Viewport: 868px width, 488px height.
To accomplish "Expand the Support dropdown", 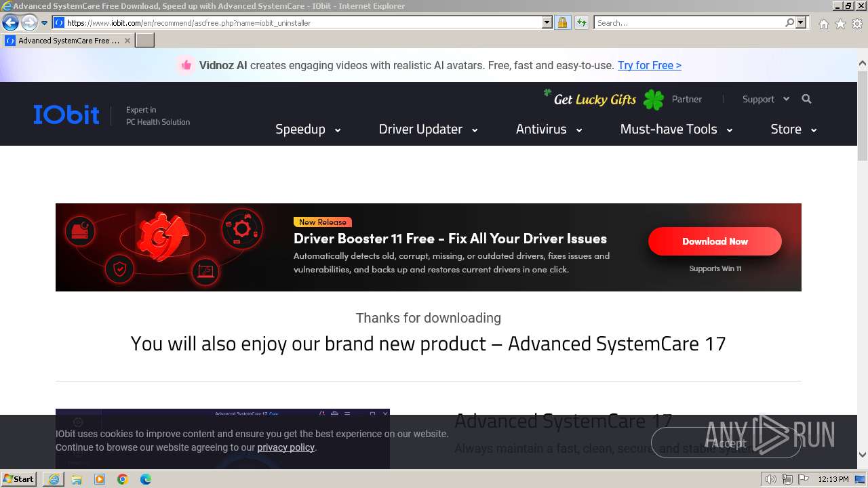I will 766,99.
